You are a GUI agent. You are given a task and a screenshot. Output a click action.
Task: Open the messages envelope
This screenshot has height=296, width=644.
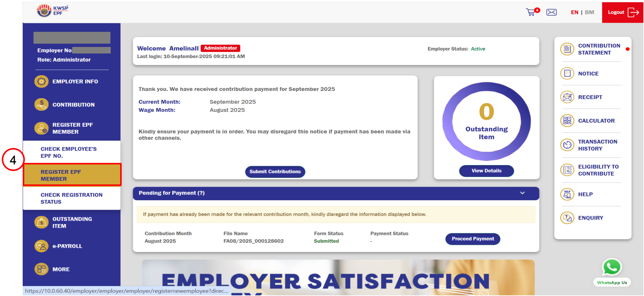(551, 12)
